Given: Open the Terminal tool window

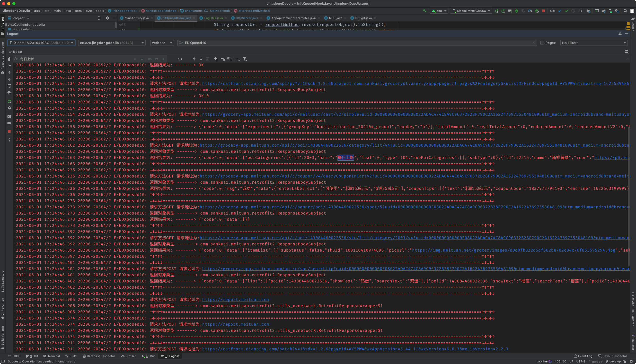Looking at the screenshot, I should pos(51,356).
